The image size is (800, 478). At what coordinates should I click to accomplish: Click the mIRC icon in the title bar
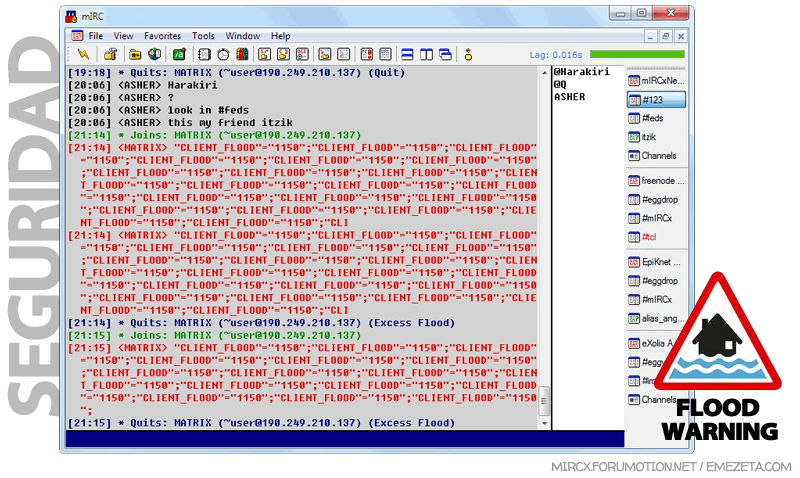click(71, 16)
